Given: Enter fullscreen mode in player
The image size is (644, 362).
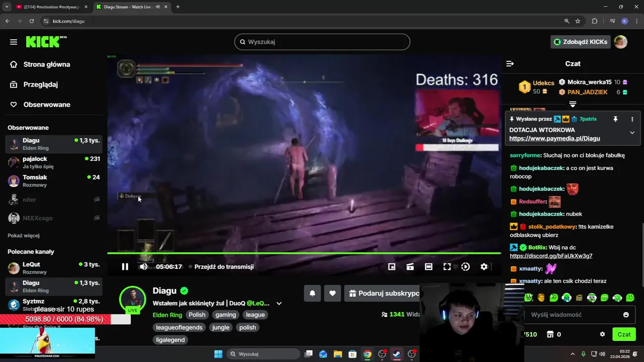Looking at the screenshot, I should point(447,267).
